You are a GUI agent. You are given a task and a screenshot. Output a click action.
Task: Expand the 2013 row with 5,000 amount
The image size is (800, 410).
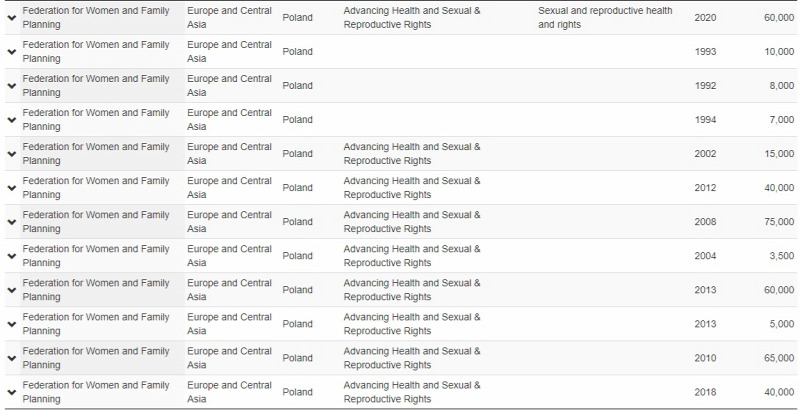12,324
